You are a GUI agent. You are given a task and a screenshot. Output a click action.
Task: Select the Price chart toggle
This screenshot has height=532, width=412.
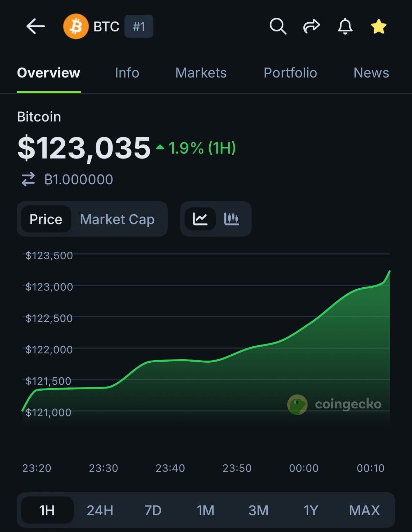point(46,219)
